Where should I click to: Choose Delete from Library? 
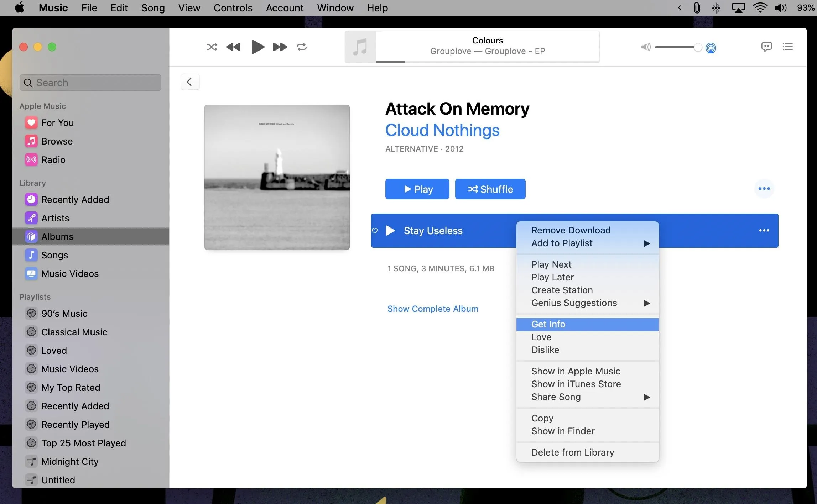[588, 452]
